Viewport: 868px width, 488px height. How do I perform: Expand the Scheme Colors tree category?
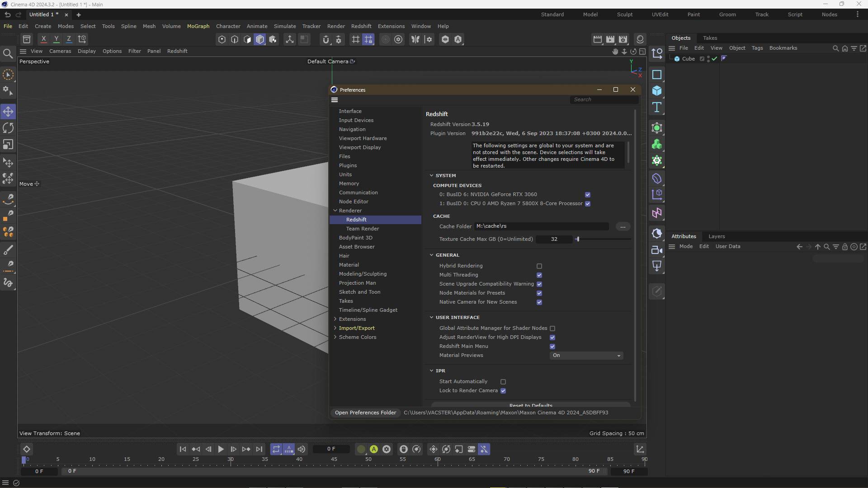(x=335, y=337)
